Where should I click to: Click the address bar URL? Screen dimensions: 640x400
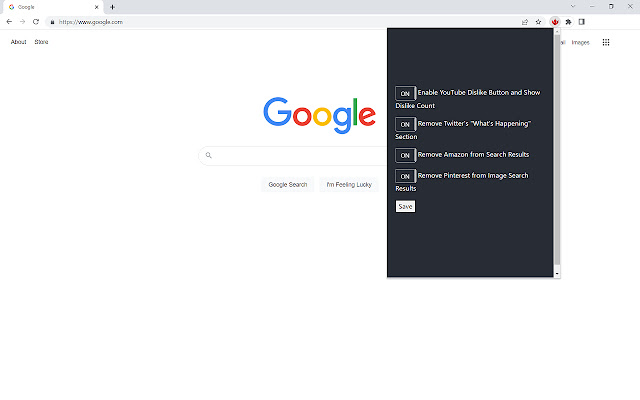(91, 22)
